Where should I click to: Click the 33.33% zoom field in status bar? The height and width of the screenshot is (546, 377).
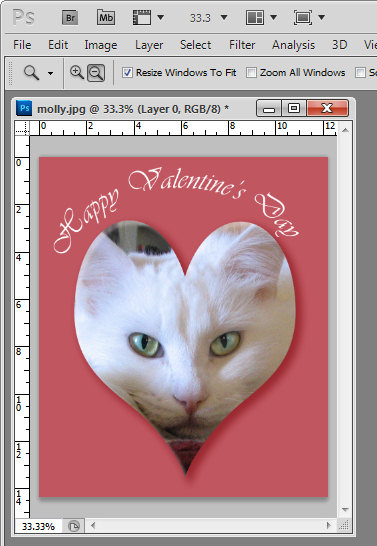pyautogui.click(x=38, y=526)
